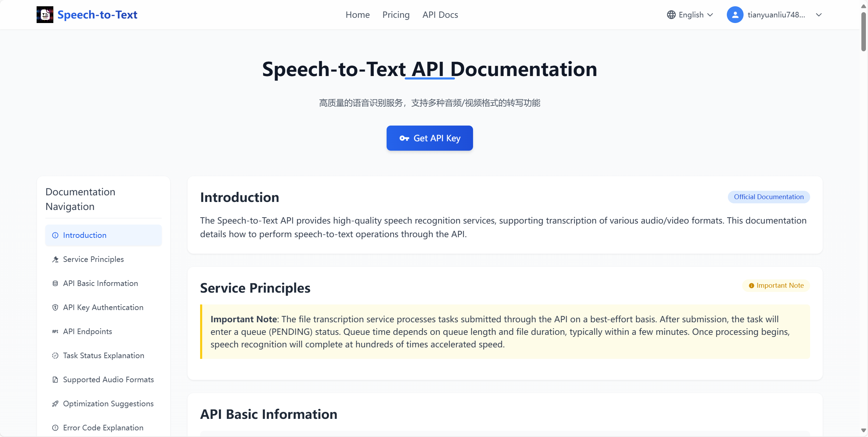Expand the account menu chevron

tap(819, 15)
